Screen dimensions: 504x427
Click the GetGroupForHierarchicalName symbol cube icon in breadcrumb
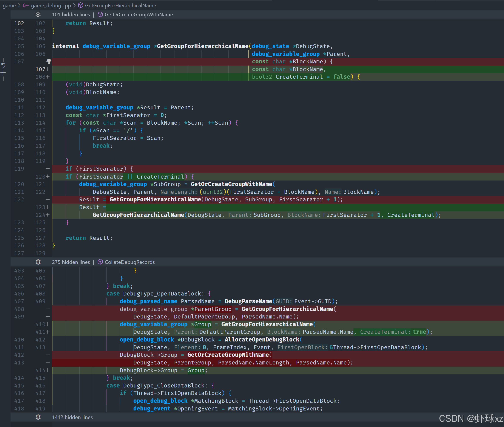coord(81,5)
